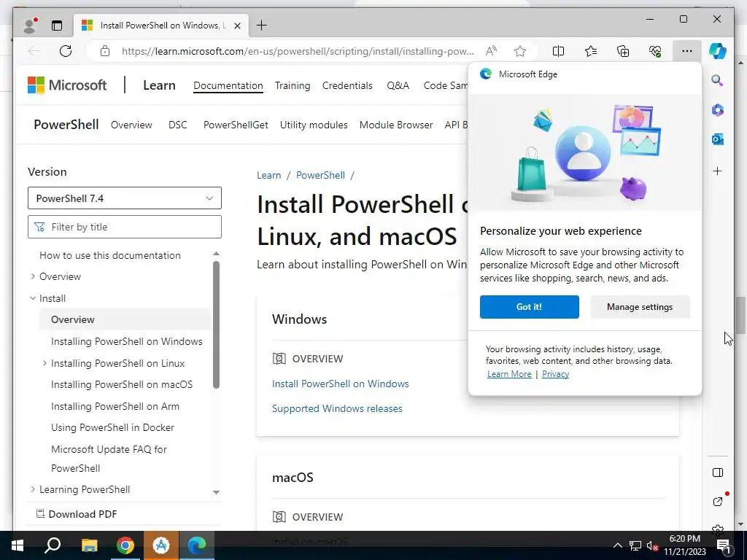Click PowerShell breadcrumb link
This screenshot has height=560, width=747.
click(x=321, y=175)
